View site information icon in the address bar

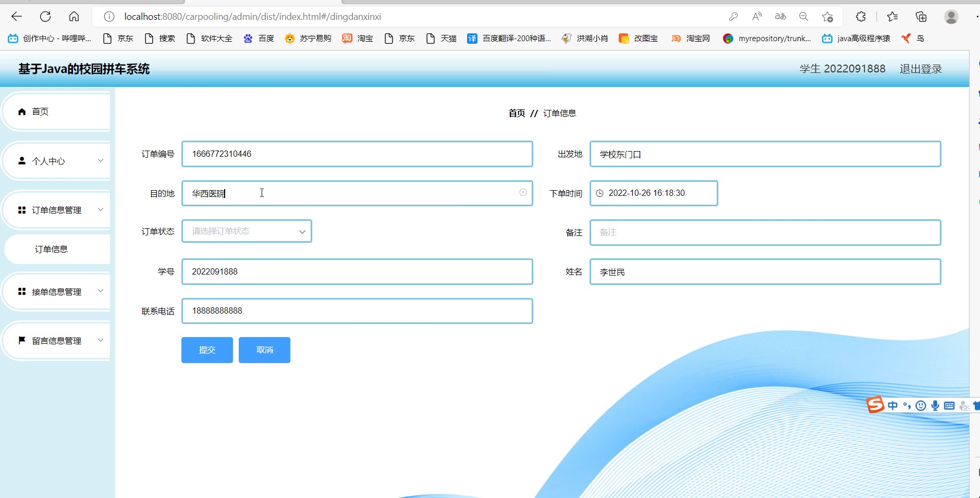(109, 17)
